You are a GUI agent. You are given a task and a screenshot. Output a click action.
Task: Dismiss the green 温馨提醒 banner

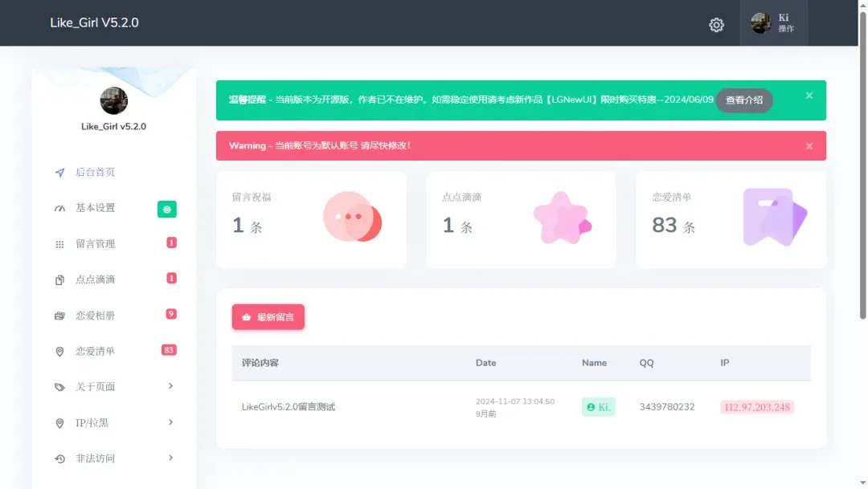[x=809, y=96]
